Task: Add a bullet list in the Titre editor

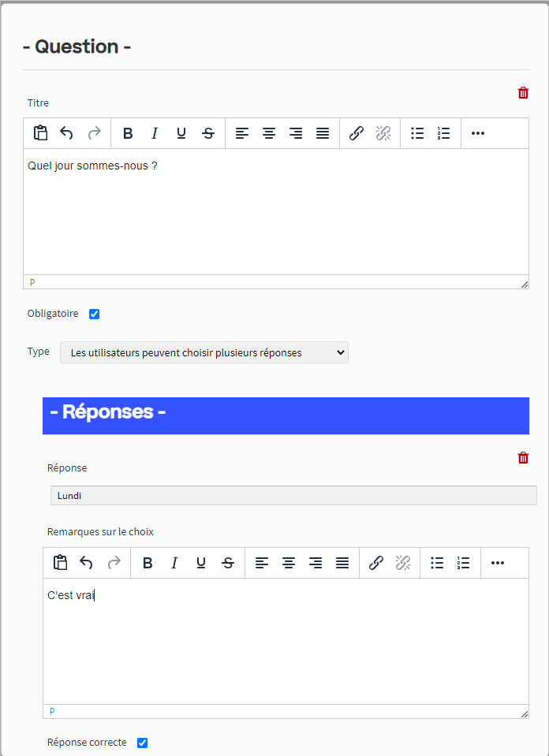Action: (417, 133)
